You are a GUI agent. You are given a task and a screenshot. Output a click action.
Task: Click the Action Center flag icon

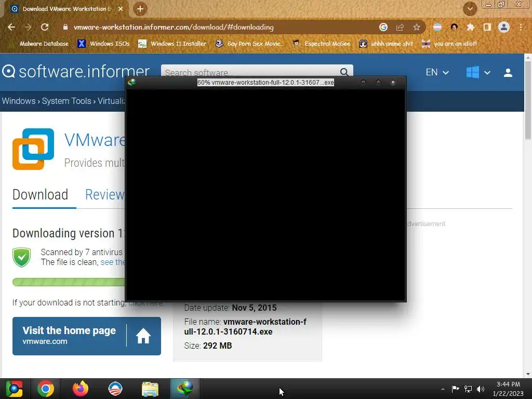point(455,389)
